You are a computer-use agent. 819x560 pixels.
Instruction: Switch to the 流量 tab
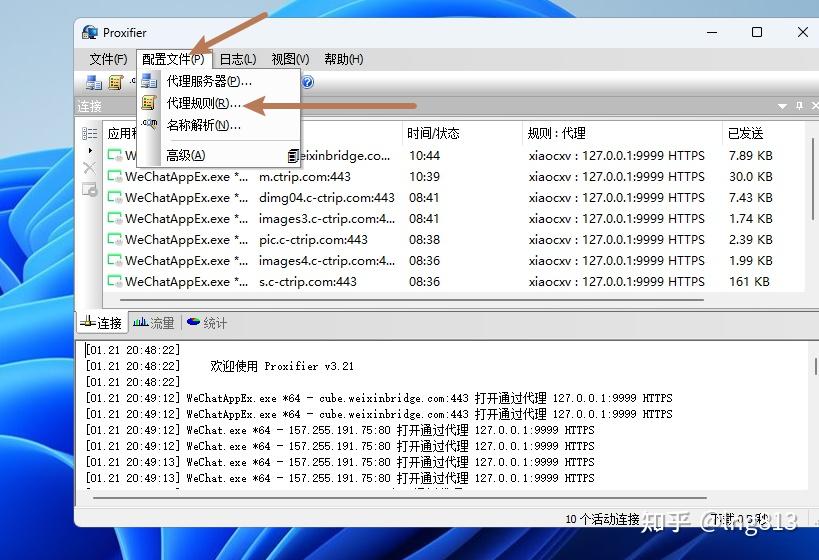pos(154,323)
